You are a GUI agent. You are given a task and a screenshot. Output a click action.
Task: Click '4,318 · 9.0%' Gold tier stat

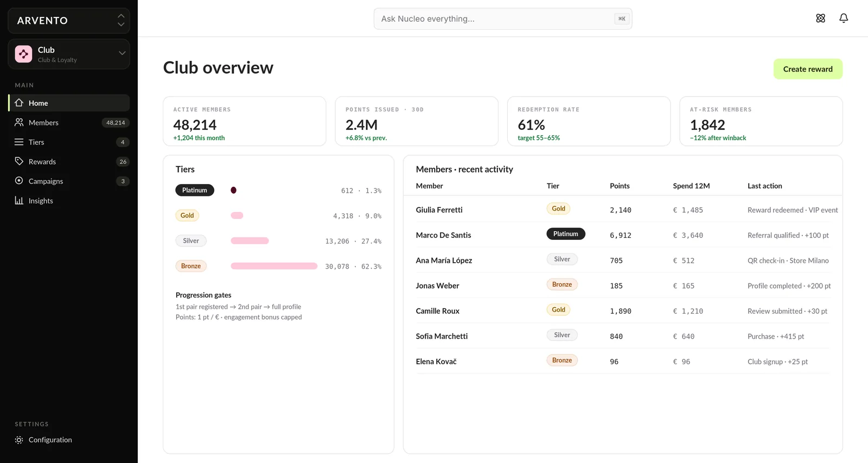pos(357,216)
